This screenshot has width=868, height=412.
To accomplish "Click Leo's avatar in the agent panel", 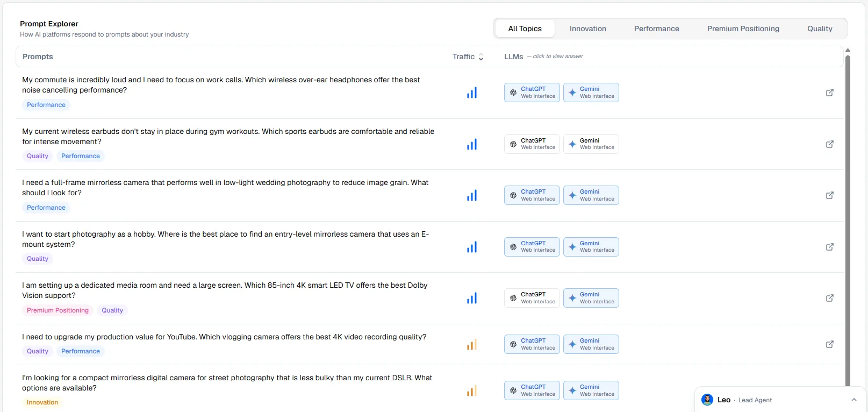I will [x=707, y=400].
